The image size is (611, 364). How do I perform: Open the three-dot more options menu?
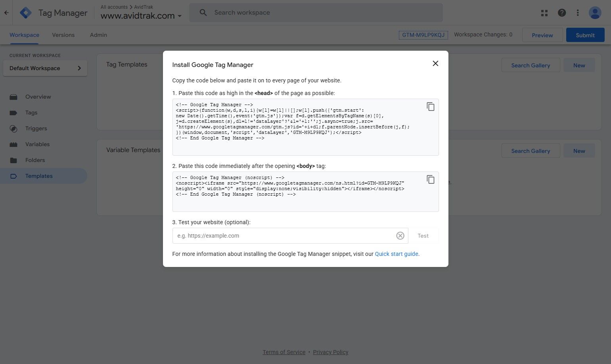[578, 13]
